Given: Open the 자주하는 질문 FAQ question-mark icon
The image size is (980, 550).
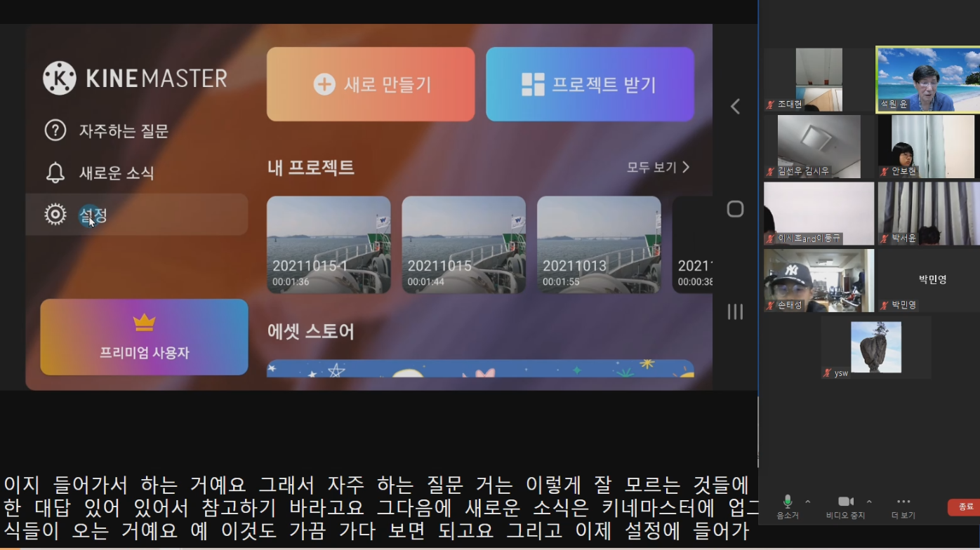Looking at the screenshot, I should (55, 130).
